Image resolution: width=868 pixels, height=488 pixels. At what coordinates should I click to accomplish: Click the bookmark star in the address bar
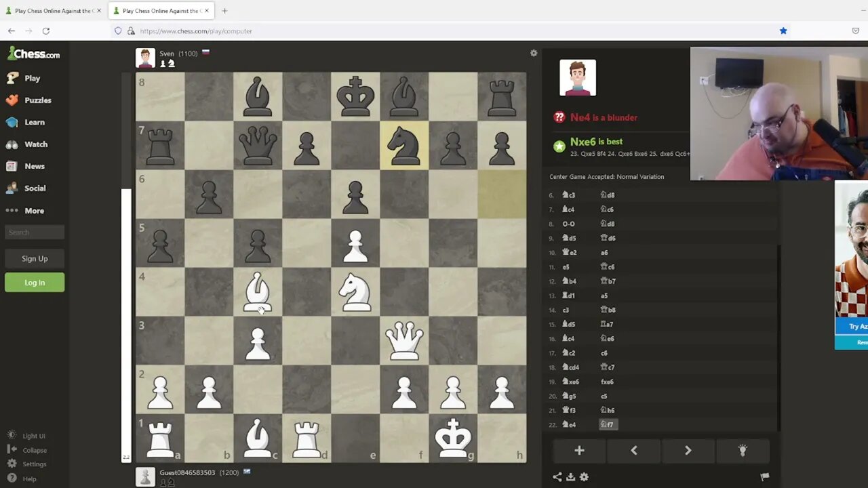pos(783,30)
